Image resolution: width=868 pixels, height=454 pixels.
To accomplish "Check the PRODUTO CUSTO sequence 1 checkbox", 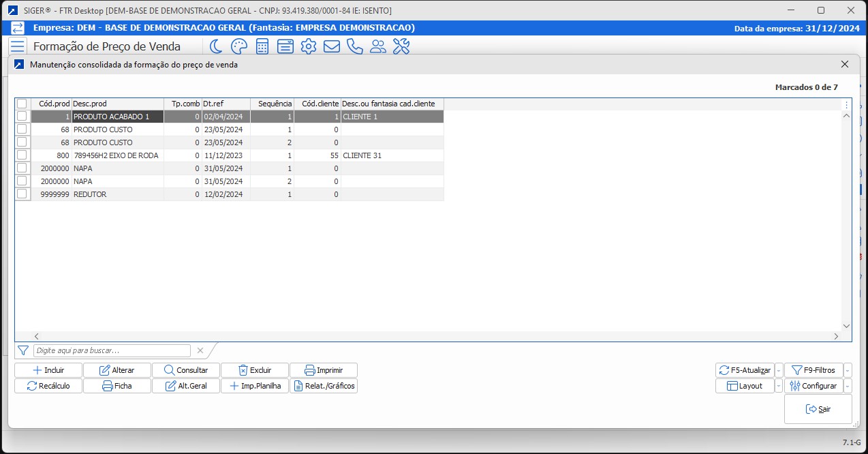I will [22, 130].
